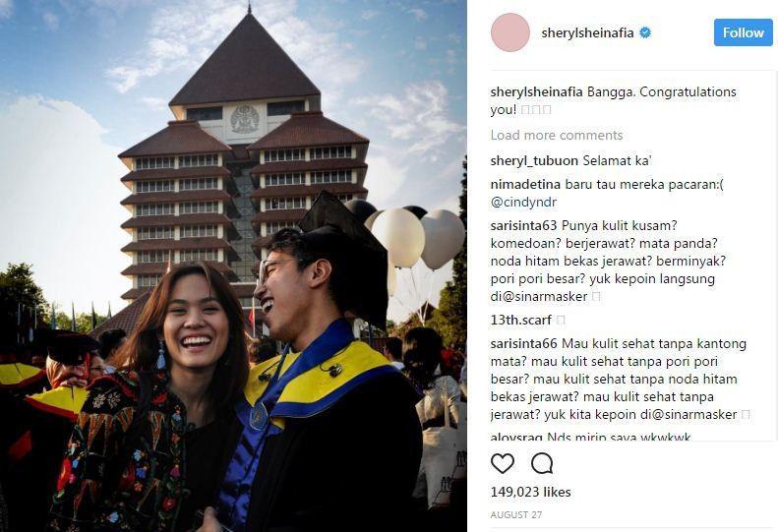Click the verified badge next to sherylsheinafia
Image resolution: width=778 pixels, height=532 pixels.
pos(645,32)
